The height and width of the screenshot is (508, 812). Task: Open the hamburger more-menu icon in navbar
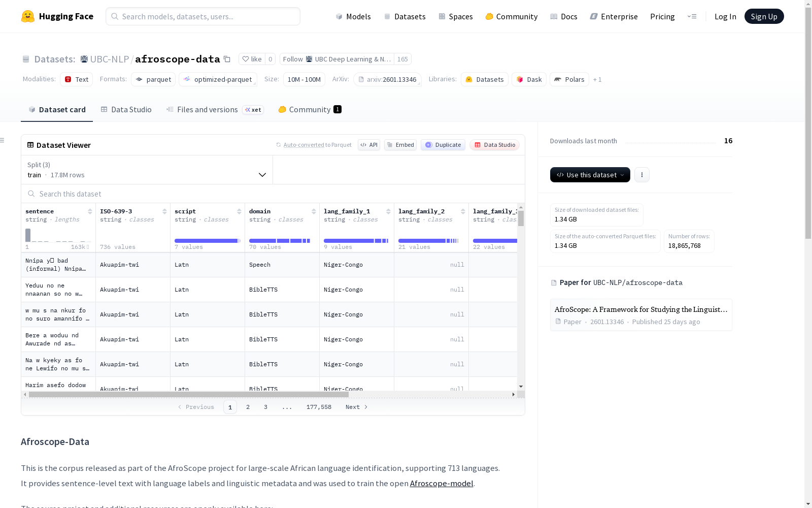(x=692, y=16)
